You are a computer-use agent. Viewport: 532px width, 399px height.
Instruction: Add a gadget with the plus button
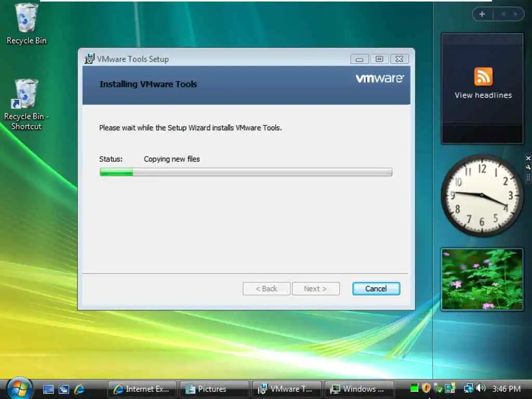pos(482,14)
